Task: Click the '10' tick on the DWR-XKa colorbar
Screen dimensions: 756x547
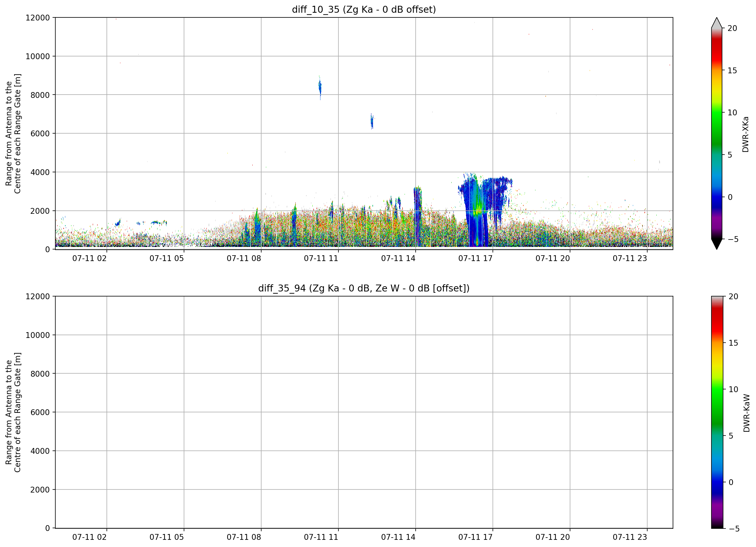Action: (732, 113)
